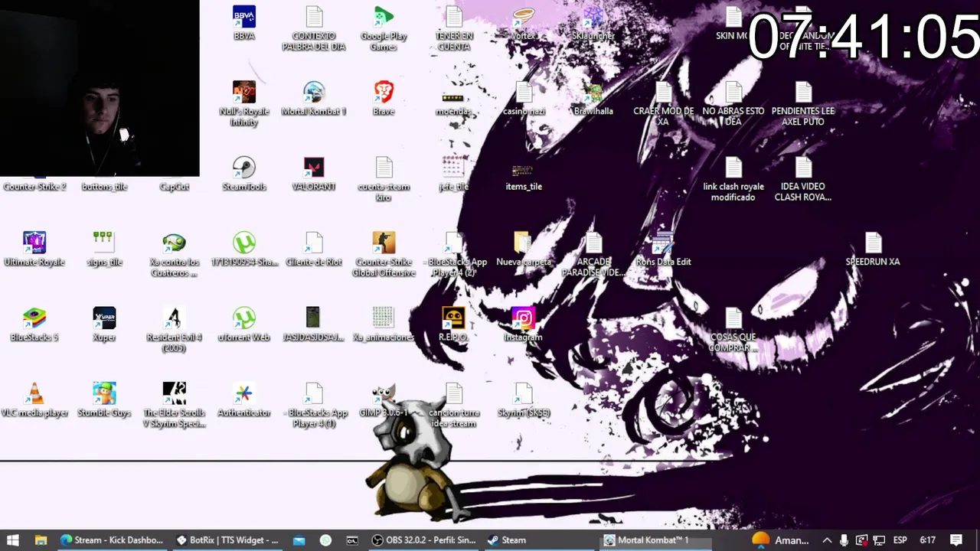Click the microphone tray icon
This screenshot has width=980, height=551.
[844, 540]
